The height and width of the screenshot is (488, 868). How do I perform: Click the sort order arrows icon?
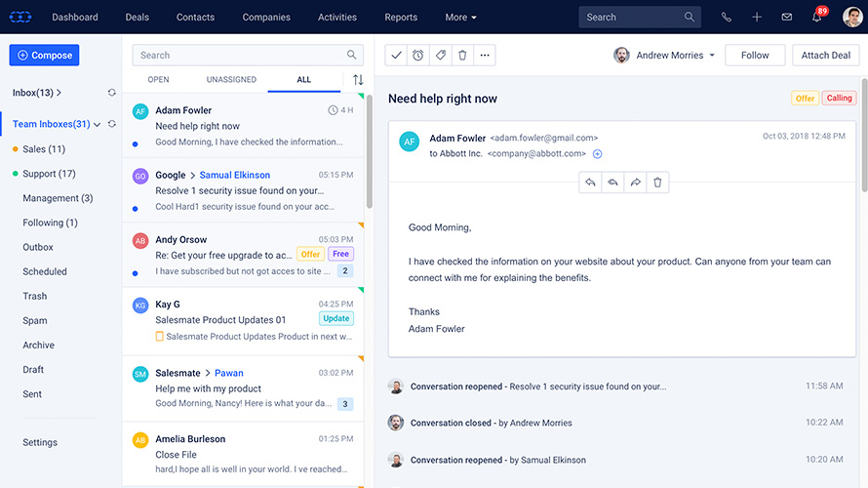coord(358,80)
